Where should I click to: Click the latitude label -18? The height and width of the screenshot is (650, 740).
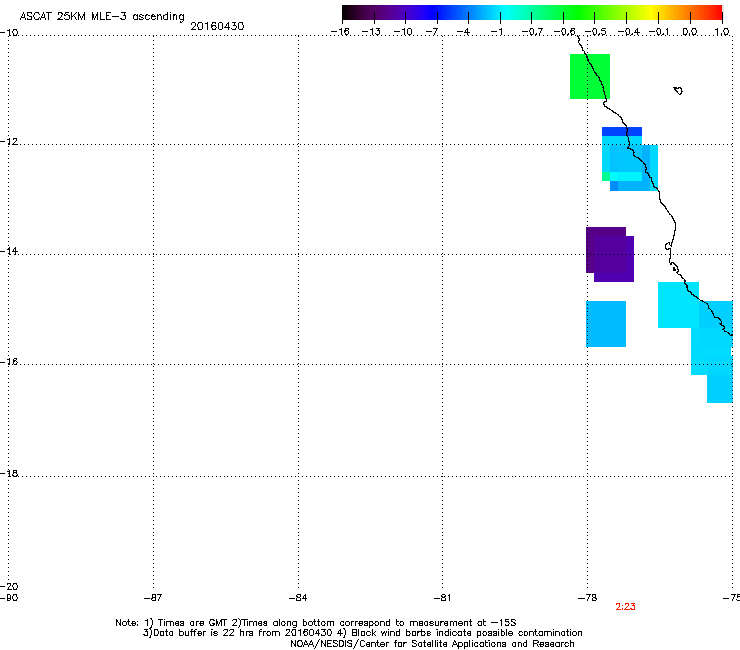[9, 473]
